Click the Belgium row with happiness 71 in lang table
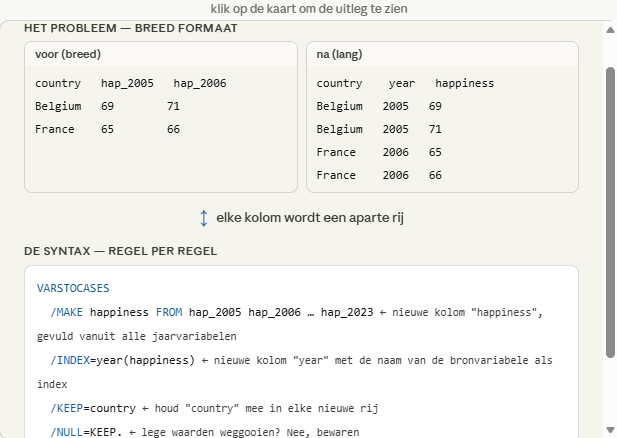Screen dimensions: 617x438 379,129
